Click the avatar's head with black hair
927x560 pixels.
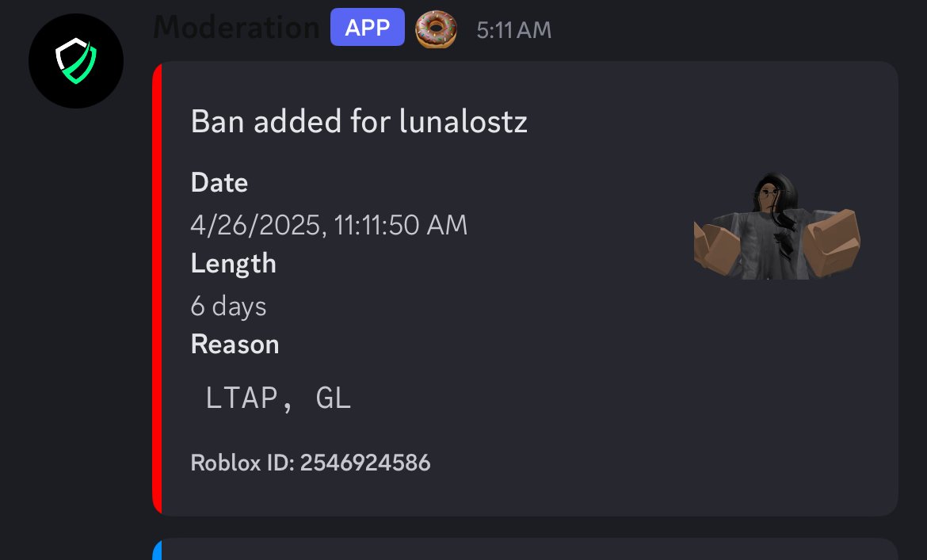click(774, 192)
